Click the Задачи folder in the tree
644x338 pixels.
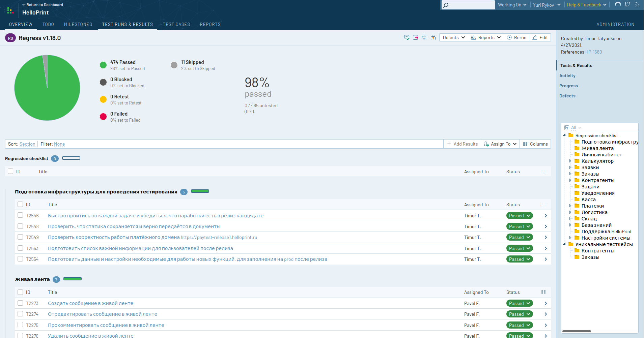pyautogui.click(x=590, y=187)
